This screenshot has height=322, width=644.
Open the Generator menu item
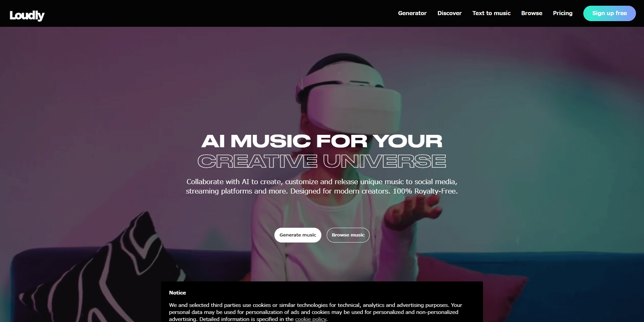[412, 13]
